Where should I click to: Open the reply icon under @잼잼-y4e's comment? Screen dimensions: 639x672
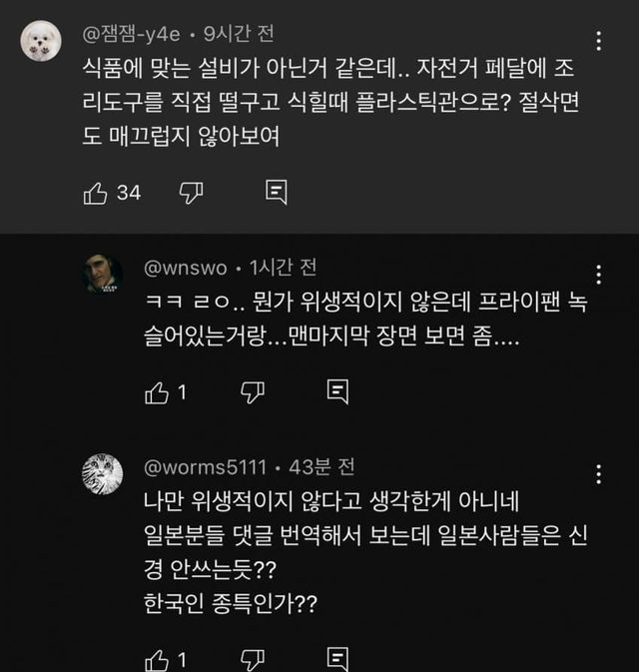(277, 193)
